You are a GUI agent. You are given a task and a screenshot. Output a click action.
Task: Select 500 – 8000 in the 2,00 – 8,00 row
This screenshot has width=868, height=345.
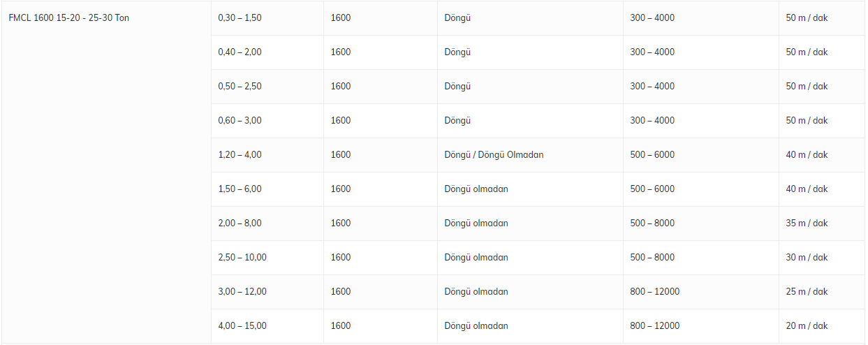point(652,223)
